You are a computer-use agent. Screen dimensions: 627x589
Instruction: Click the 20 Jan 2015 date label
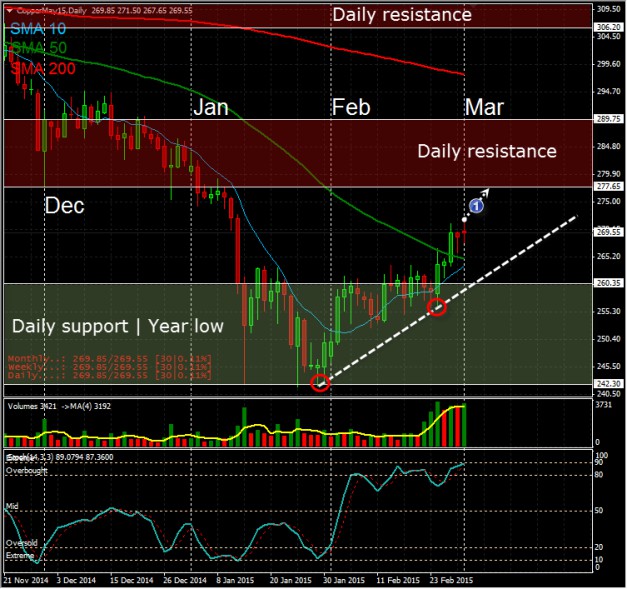[x=291, y=580]
